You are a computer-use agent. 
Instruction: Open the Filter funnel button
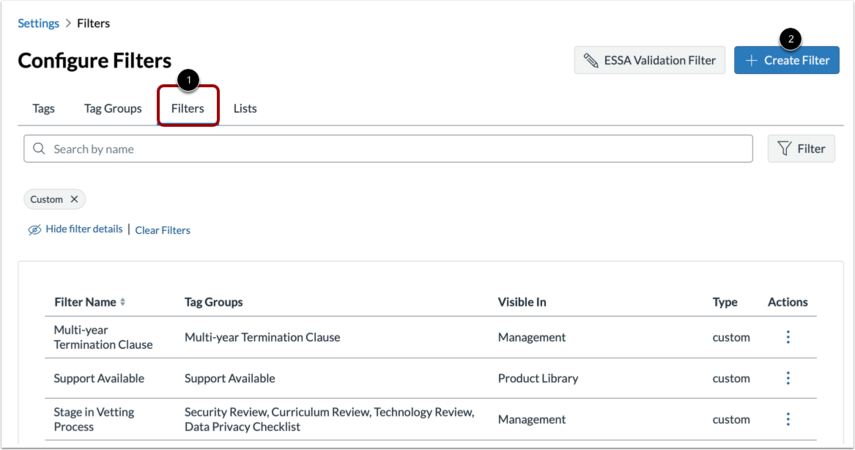coord(801,148)
